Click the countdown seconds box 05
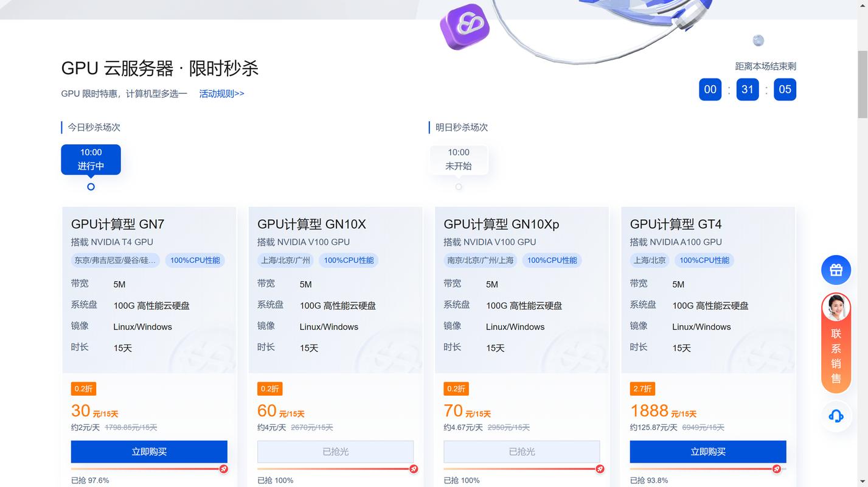The height and width of the screenshot is (487, 868). click(x=785, y=89)
